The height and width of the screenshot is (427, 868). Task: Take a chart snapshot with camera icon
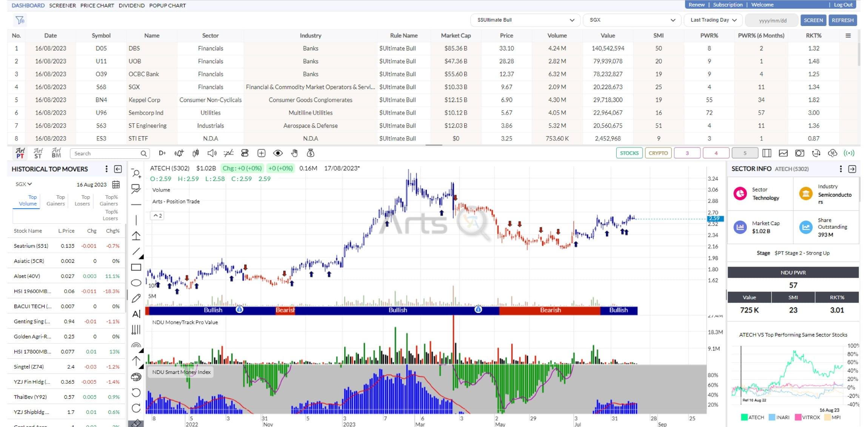[x=799, y=153]
